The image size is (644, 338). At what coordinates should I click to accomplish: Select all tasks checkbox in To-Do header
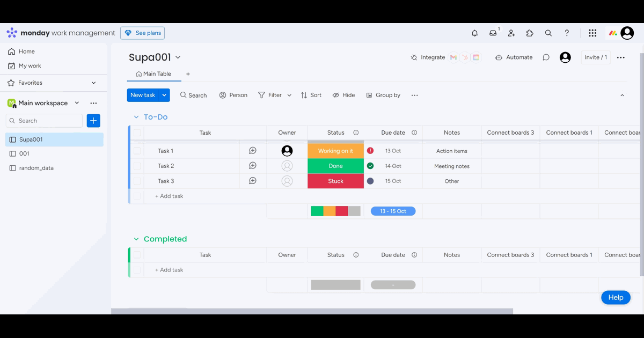click(x=137, y=133)
